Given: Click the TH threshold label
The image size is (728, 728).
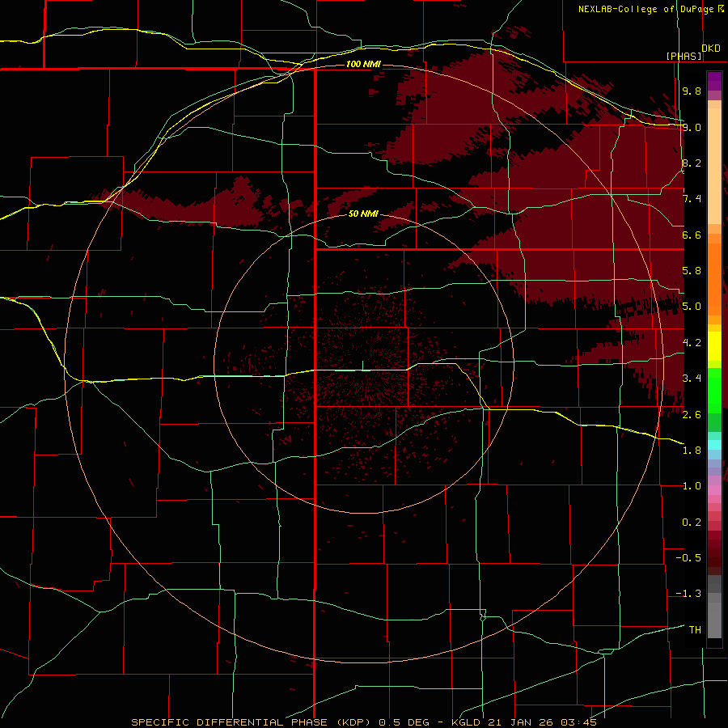Looking at the screenshot, I should (x=695, y=630).
